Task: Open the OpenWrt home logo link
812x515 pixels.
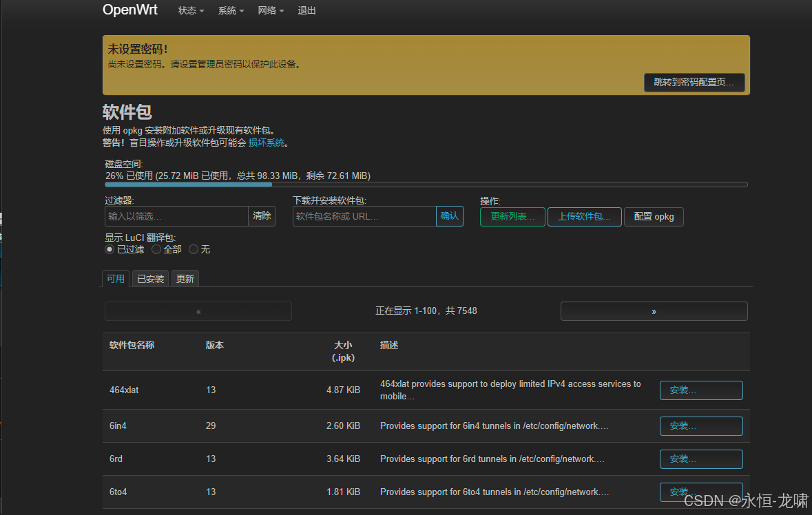Action: point(130,10)
